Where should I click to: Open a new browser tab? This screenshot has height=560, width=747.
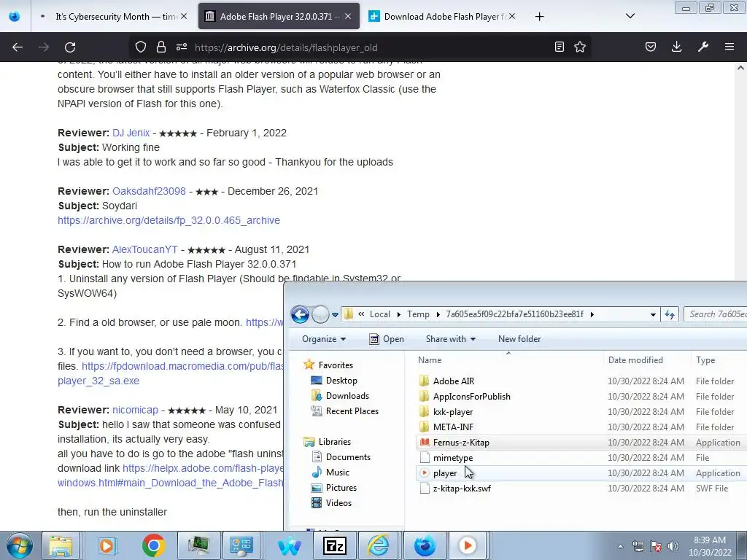point(539,17)
